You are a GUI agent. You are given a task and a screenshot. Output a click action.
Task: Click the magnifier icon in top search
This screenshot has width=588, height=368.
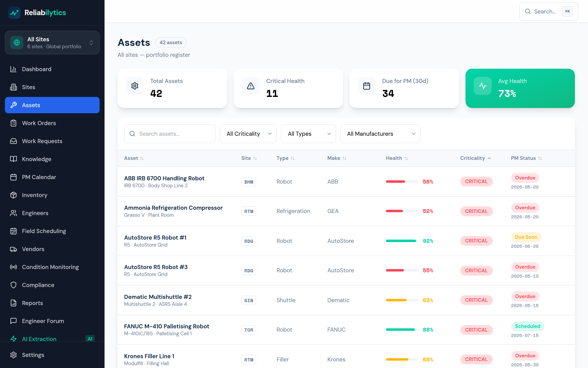[x=528, y=11]
